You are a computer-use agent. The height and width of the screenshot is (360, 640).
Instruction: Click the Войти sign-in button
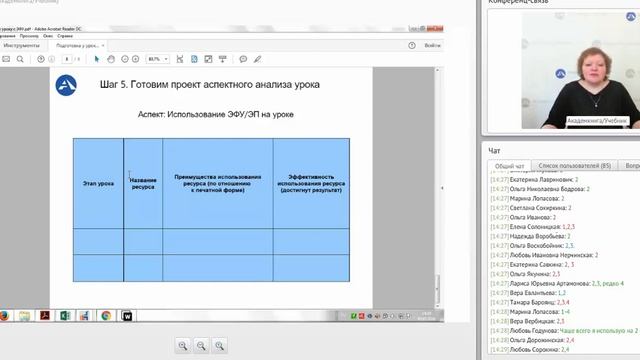tap(432, 45)
